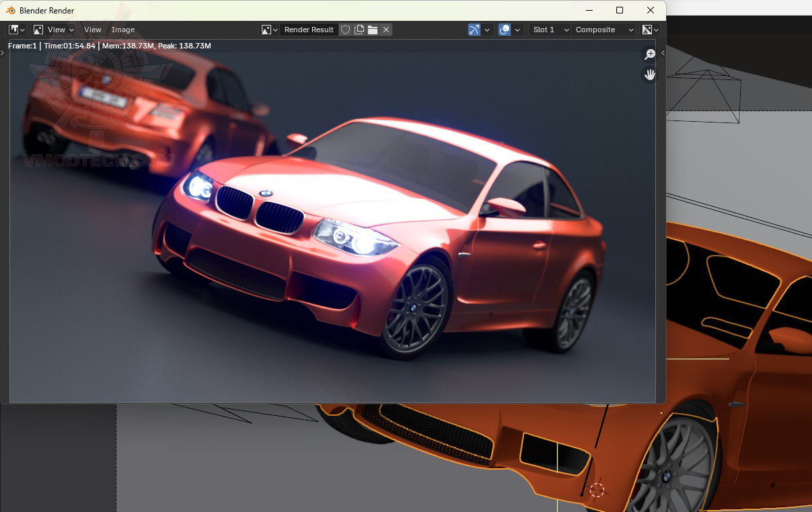Toggle the gizmo display button
The image size is (812, 512).
click(x=474, y=30)
